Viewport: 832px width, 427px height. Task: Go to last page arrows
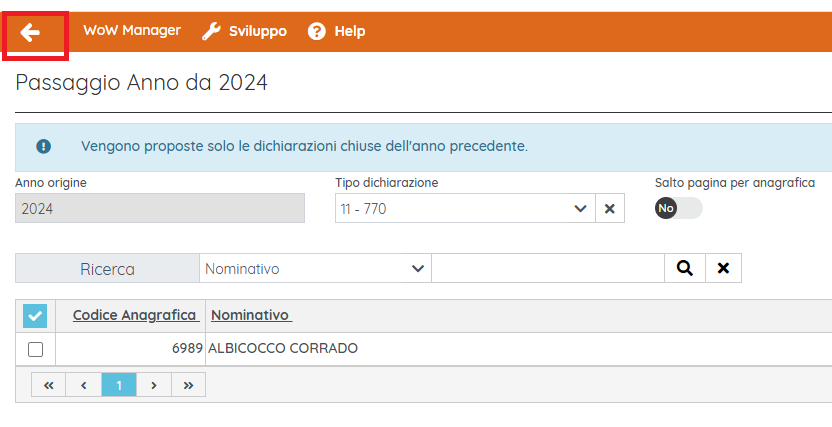click(x=188, y=385)
